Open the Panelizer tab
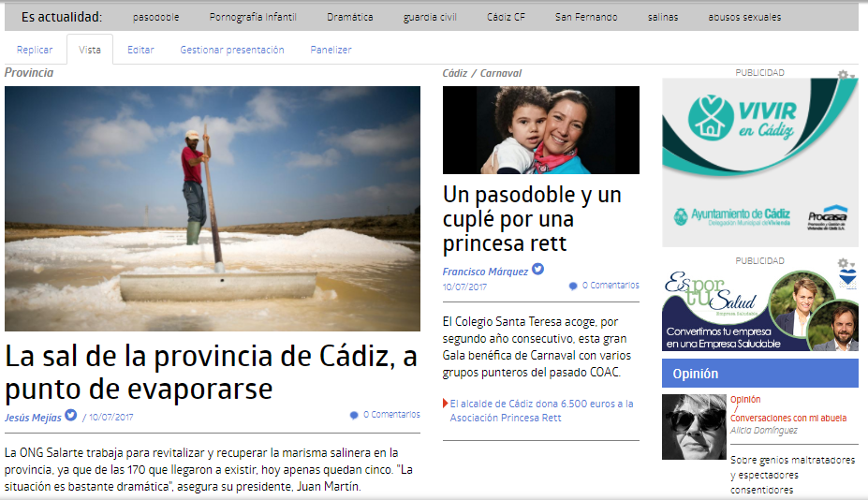Image resolution: width=868 pixels, height=500 pixels. tap(331, 50)
